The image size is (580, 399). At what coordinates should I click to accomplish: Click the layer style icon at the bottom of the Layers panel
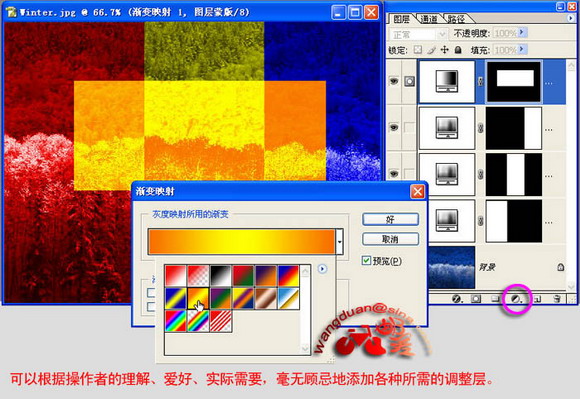(457, 298)
